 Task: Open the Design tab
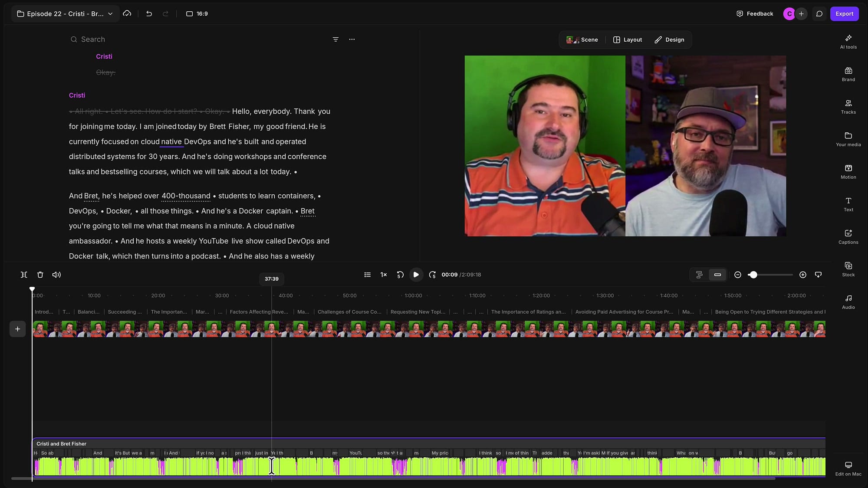(x=669, y=40)
